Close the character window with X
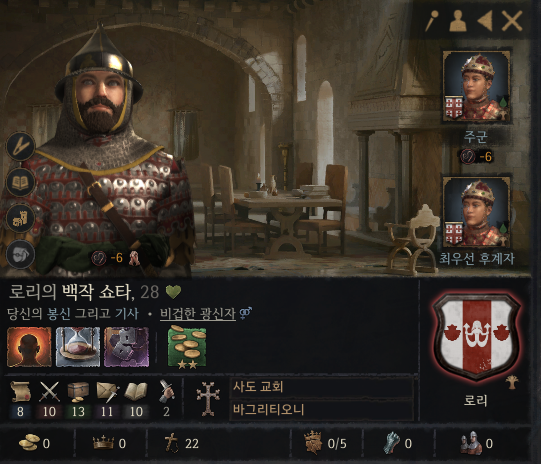 click(512, 21)
